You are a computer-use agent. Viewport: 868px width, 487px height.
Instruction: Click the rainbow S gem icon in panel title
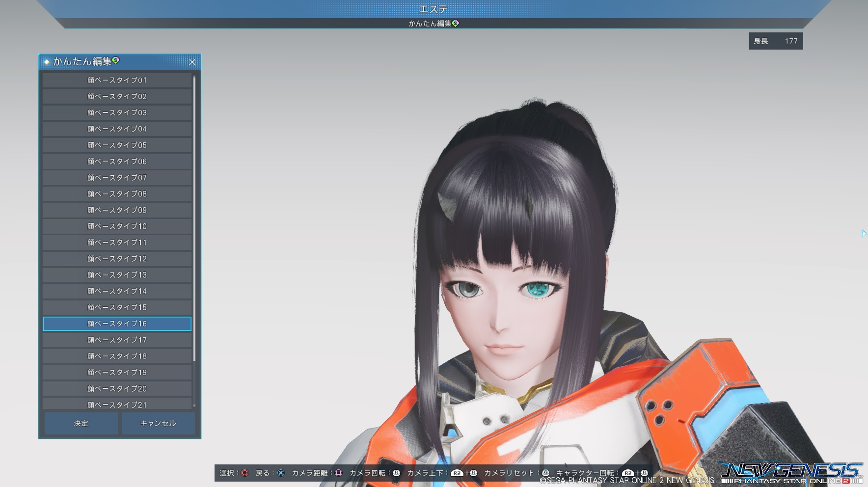tap(116, 60)
